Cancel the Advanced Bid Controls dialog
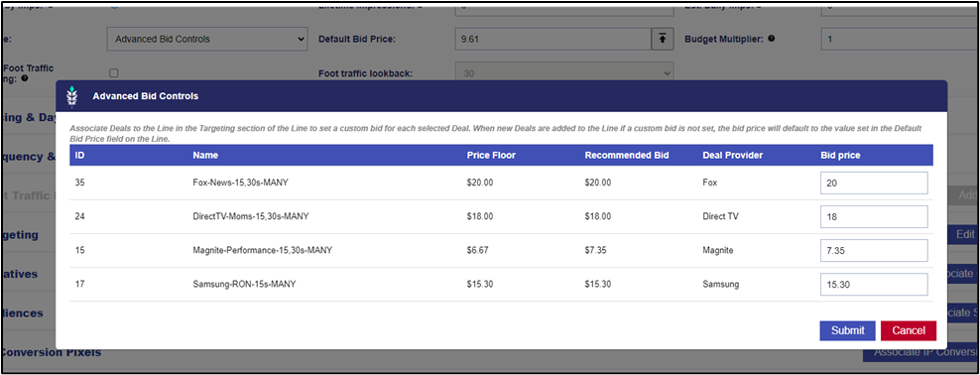Image resolution: width=980 pixels, height=375 pixels. (909, 330)
